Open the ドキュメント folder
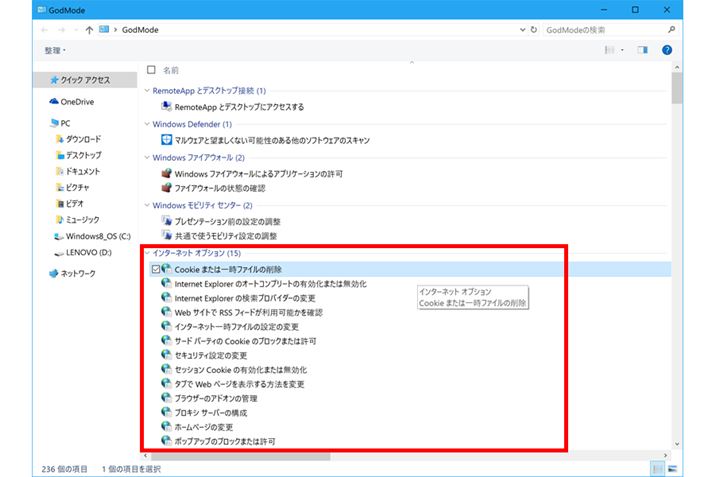 pos(78,171)
